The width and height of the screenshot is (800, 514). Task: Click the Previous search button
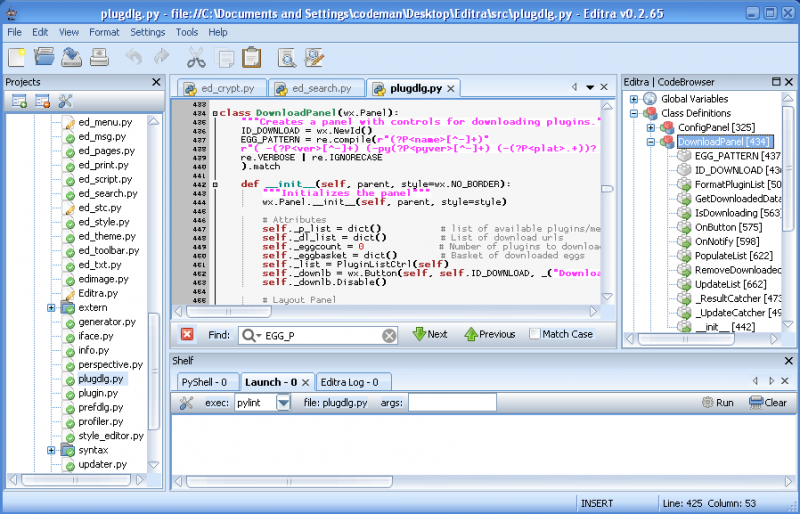point(490,334)
